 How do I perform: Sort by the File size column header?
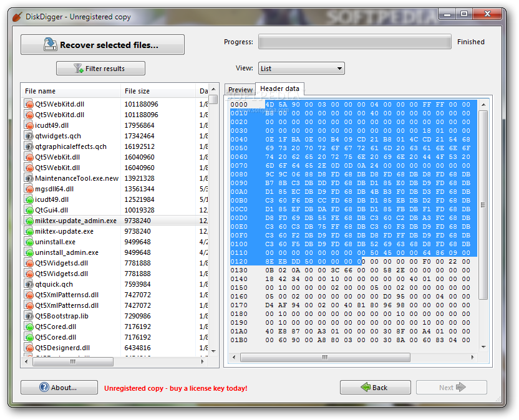pyautogui.click(x=158, y=91)
